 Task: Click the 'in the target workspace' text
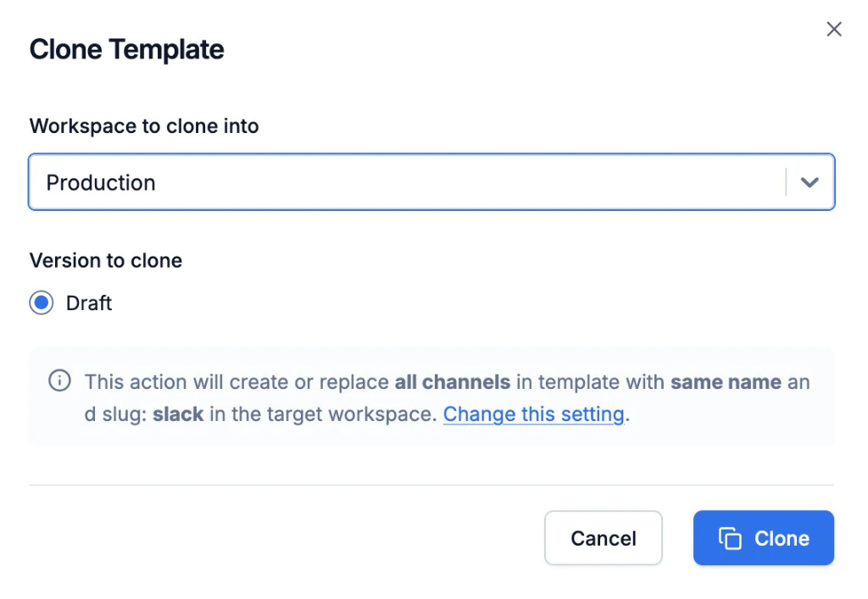(x=322, y=414)
